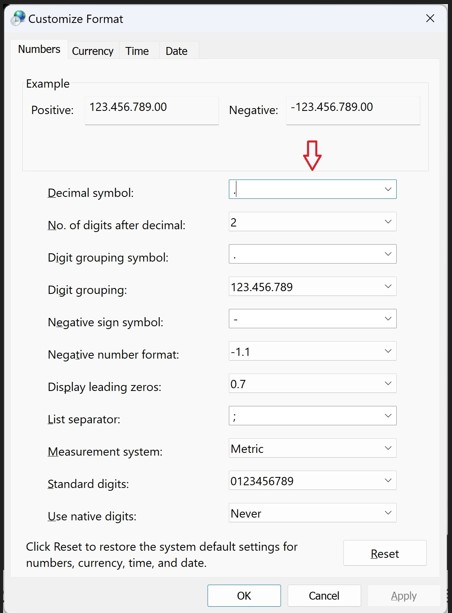Activate the Numbers tab

tap(39, 49)
